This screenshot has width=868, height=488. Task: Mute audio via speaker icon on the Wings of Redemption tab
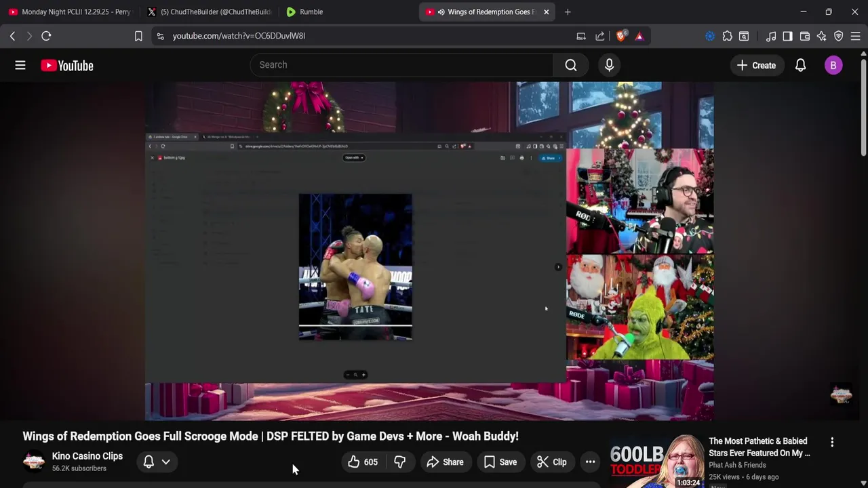tap(441, 12)
